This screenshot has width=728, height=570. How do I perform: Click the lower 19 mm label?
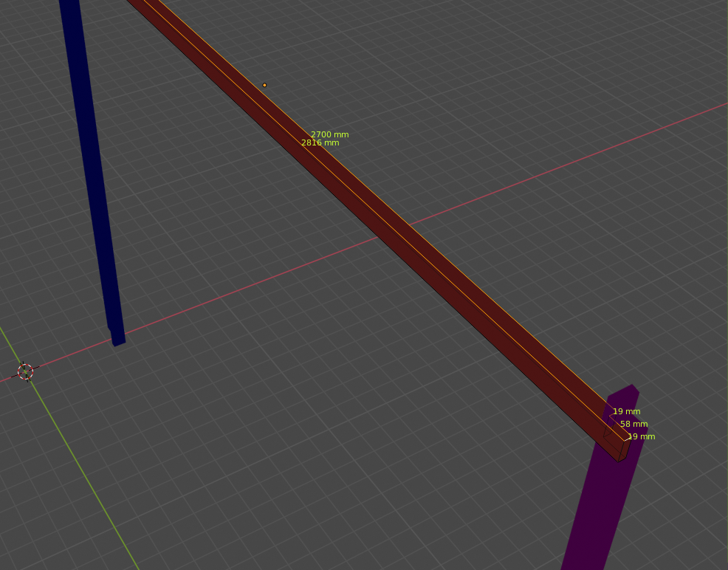coord(641,436)
